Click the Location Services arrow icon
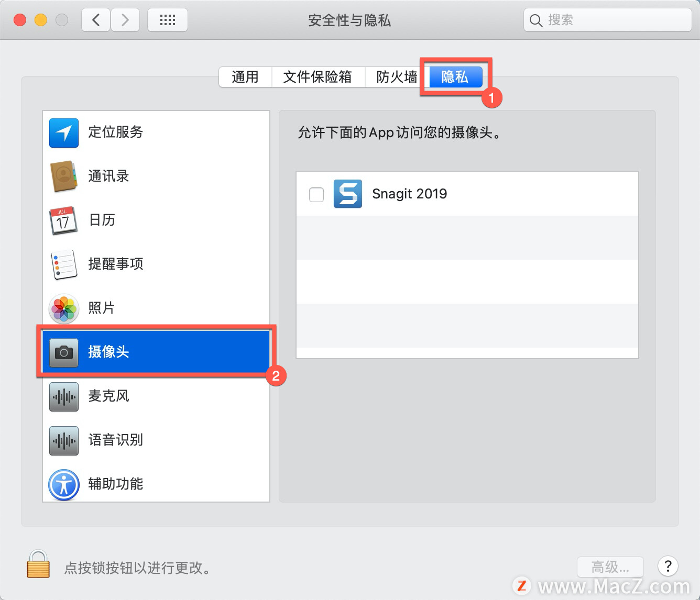 [64, 133]
